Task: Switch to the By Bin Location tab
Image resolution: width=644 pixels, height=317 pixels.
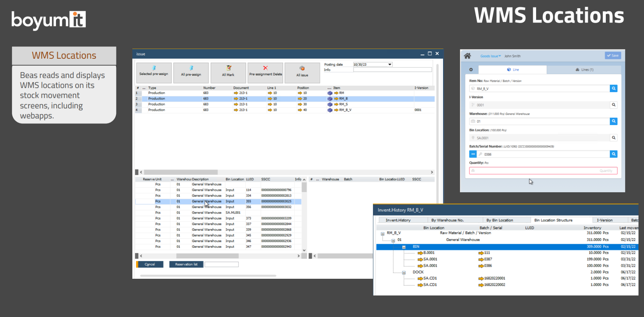Action: [499, 220]
